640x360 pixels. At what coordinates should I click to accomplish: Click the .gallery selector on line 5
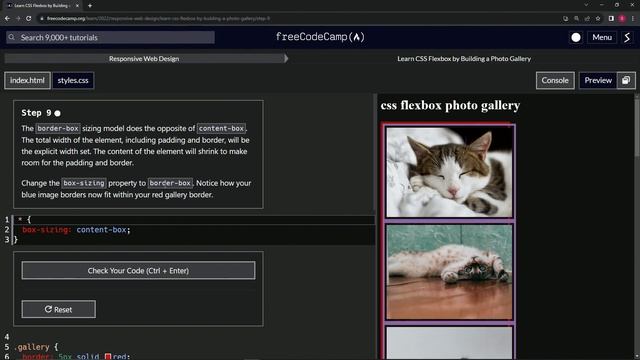[x=32, y=347]
